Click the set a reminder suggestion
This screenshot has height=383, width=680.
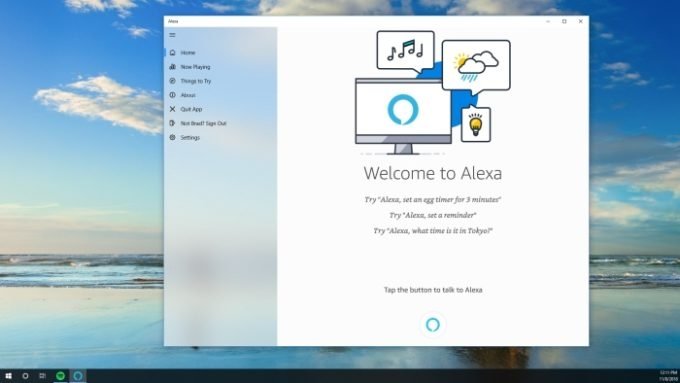tap(433, 215)
